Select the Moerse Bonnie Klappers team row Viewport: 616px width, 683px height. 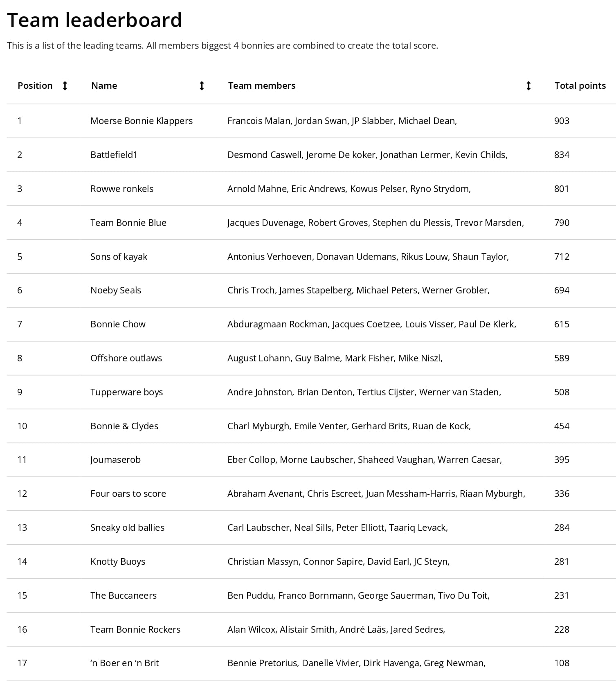pos(311,121)
